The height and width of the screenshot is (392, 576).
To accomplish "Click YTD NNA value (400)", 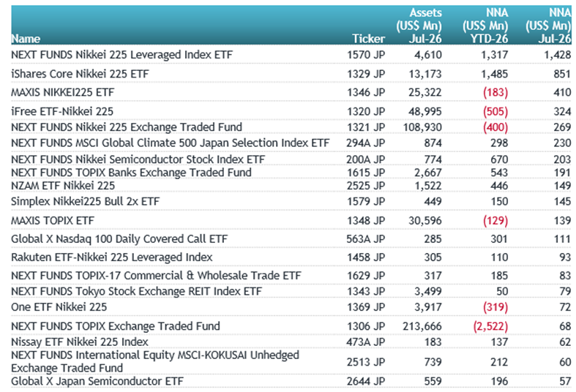I will (x=495, y=127).
